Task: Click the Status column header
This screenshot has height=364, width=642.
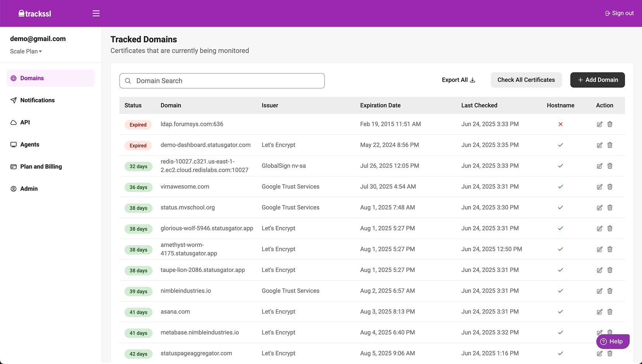Action: (133, 105)
